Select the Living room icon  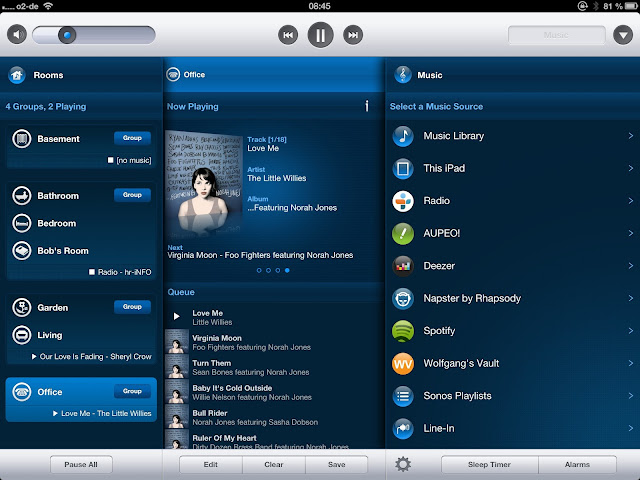22,335
